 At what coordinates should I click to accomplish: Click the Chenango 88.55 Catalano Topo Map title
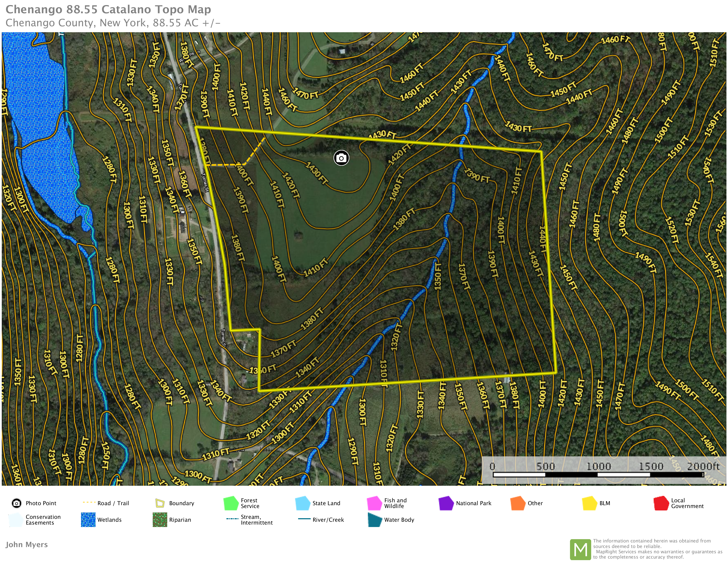click(x=108, y=9)
